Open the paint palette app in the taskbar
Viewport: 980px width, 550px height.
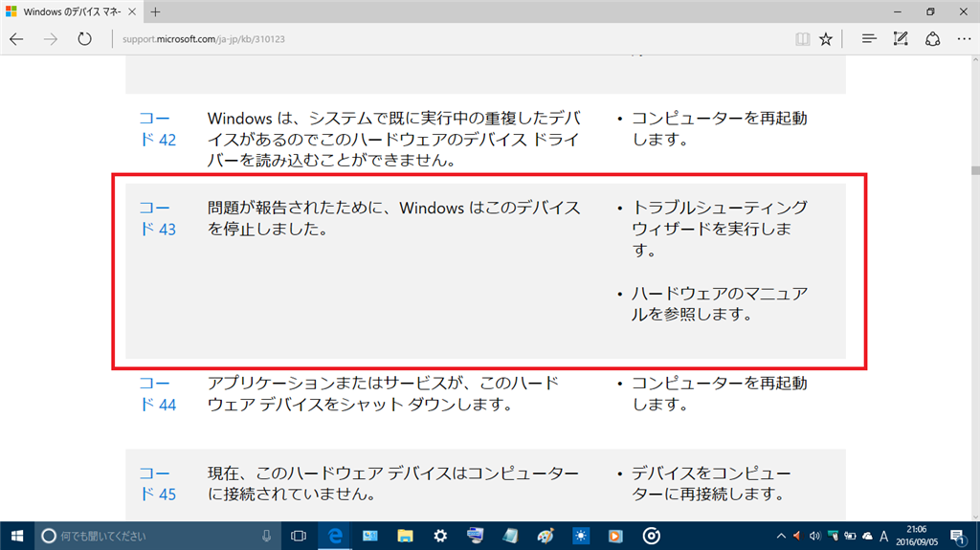pyautogui.click(x=545, y=536)
